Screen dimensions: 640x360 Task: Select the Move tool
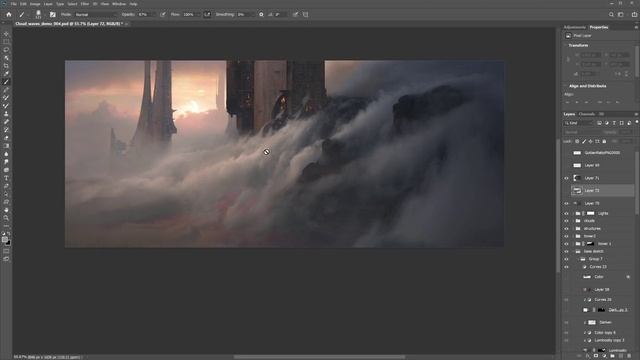point(6,34)
